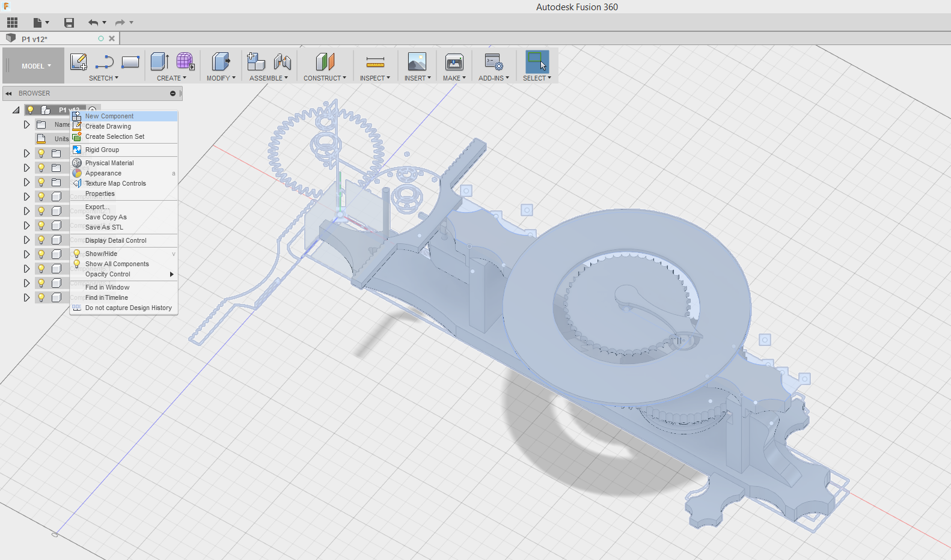Open the ASSEMBLE dropdown menu

coord(269,78)
